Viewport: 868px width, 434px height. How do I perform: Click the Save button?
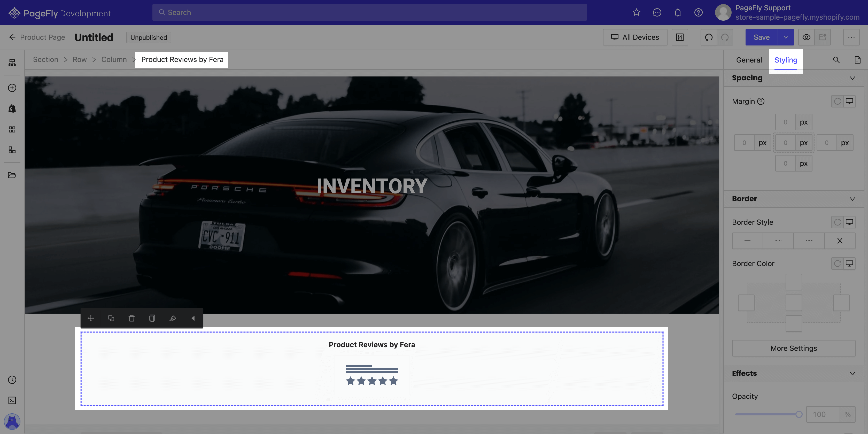(x=762, y=37)
